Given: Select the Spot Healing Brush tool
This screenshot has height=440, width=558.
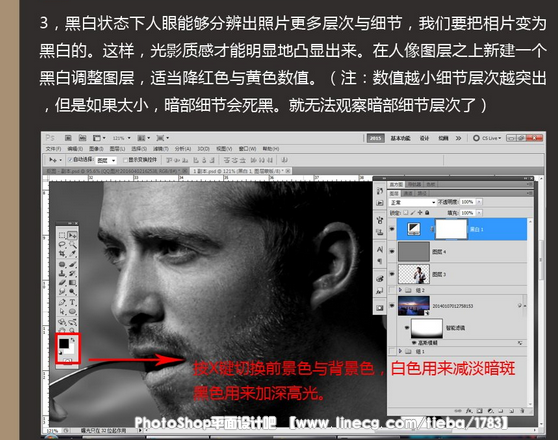Looking at the screenshot, I should coord(62,264).
